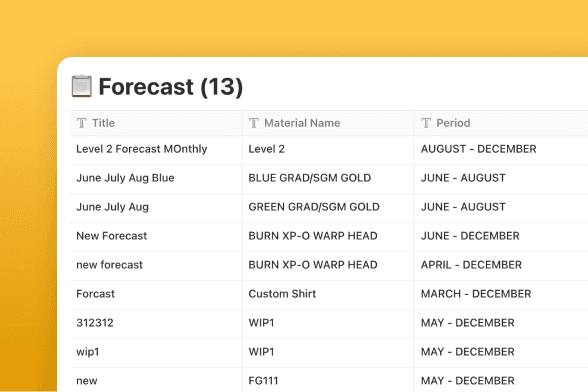Image resolution: width=588 pixels, height=392 pixels.
Task: Click the text-type icon in Title column header
Action: click(x=81, y=123)
